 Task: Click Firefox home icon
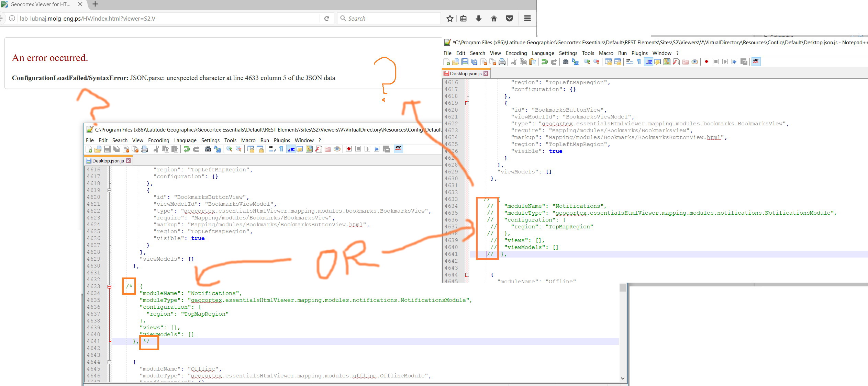pyautogui.click(x=494, y=19)
